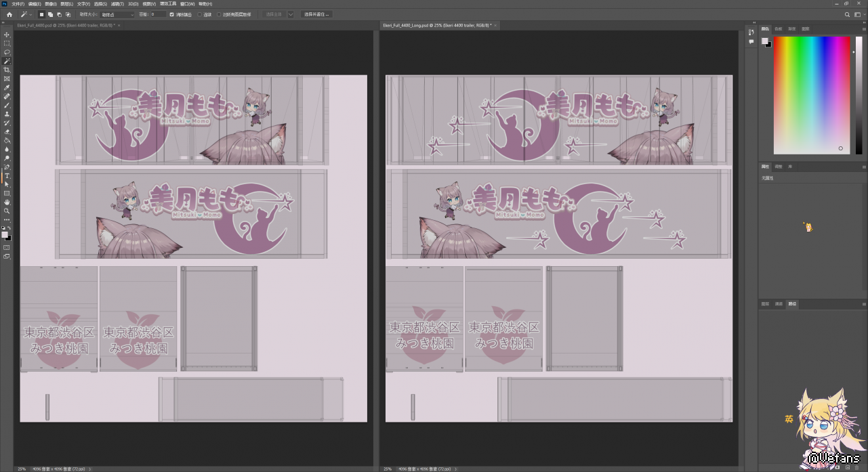This screenshot has height=472, width=868.
Task: Click the Home icon in options bar
Action: [x=9, y=14]
